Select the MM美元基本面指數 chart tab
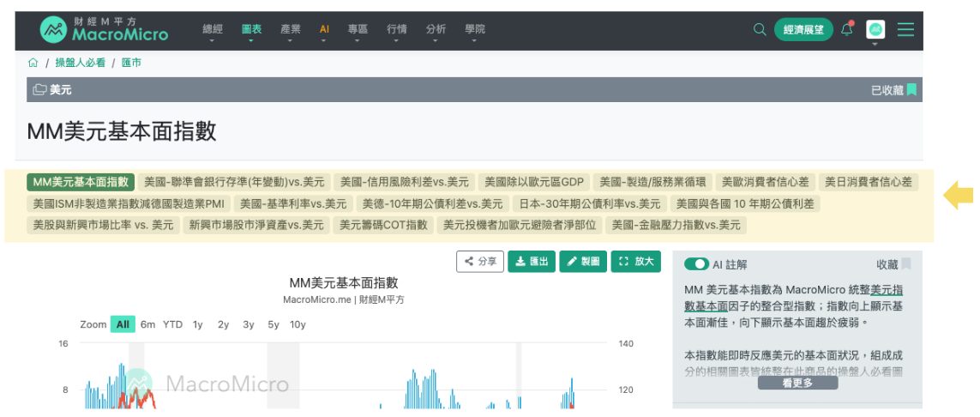The height and width of the screenshot is (417, 980). 81,182
